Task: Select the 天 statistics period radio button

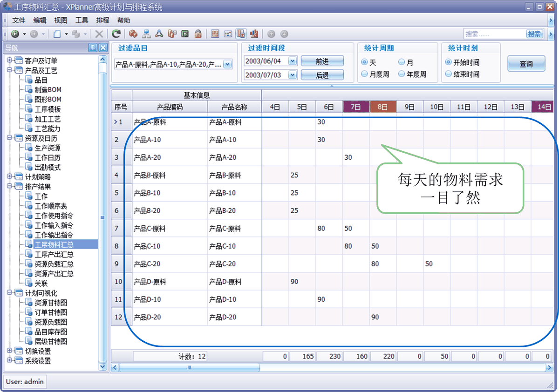Action: click(365, 62)
